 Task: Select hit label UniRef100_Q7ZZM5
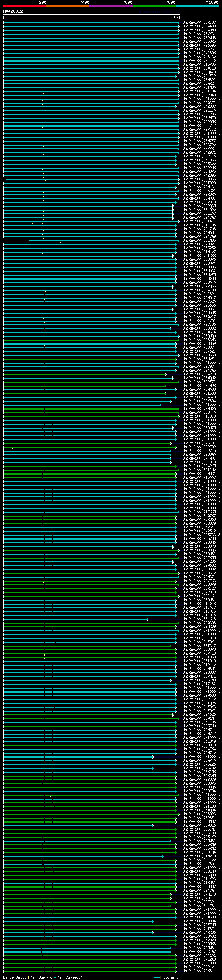pyautogui.click(x=199, y=925)
